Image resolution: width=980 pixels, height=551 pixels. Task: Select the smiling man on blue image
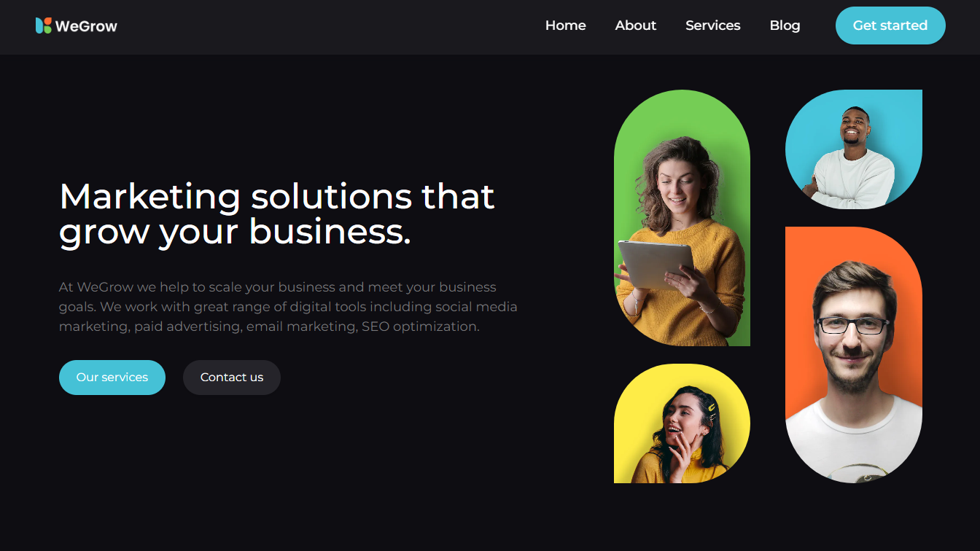pos(854,149)
